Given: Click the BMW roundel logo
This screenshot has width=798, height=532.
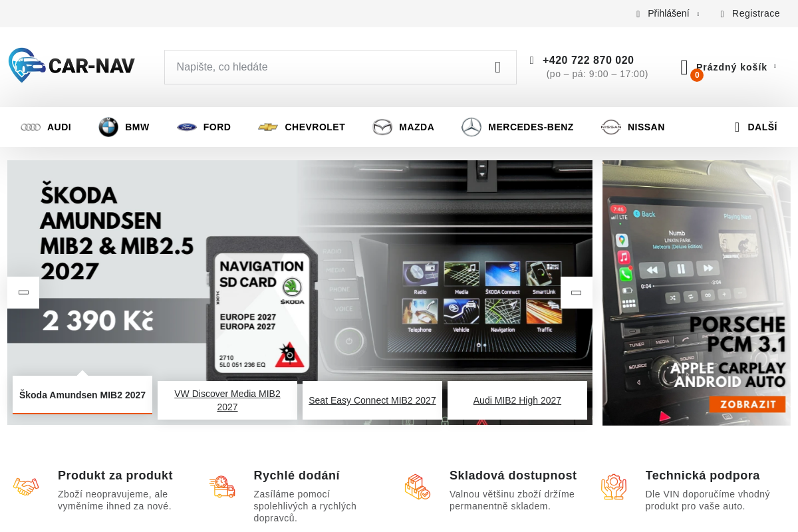Looking at the screenshot, I should [108, 127].
